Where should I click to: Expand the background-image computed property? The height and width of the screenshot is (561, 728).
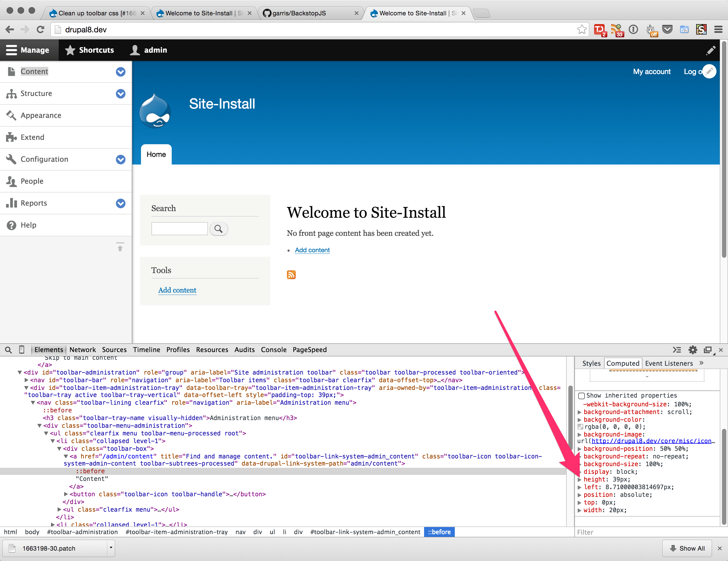[580, 434]
